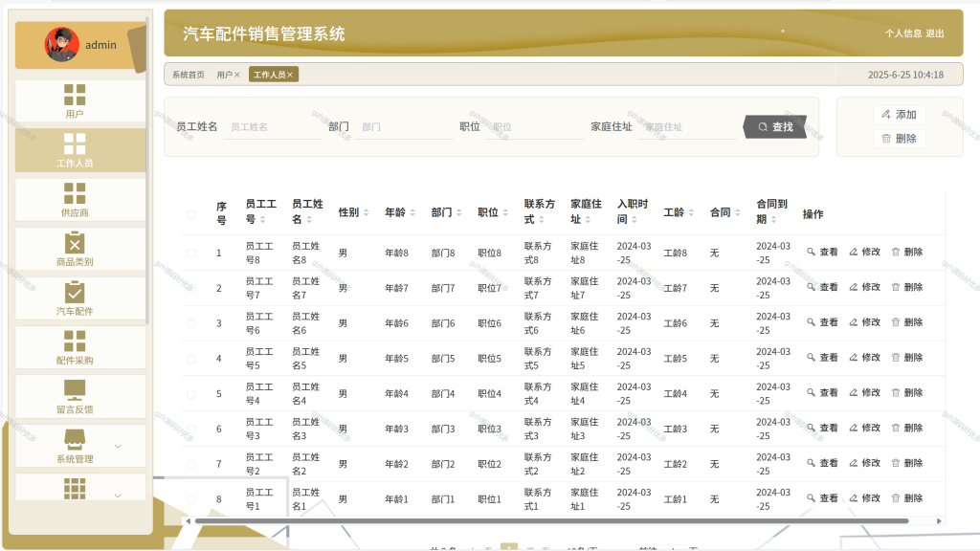980x551 pixels.
Task: Select the 工作人员 sidebar icon
Action: (x=75, y=143)
